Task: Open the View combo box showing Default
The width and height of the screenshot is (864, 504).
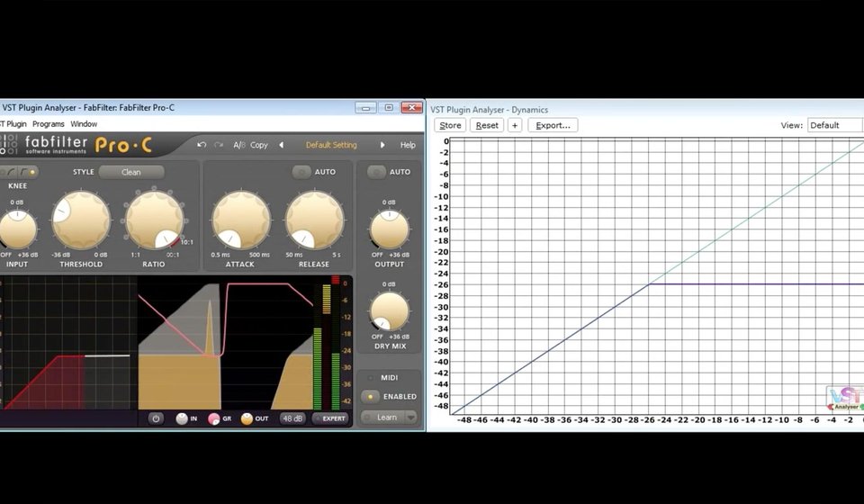Action: click(835, 125)
